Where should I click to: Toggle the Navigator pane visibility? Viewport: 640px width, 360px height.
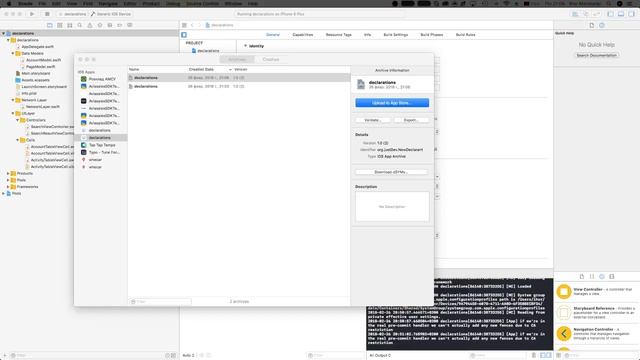point(611,14)
